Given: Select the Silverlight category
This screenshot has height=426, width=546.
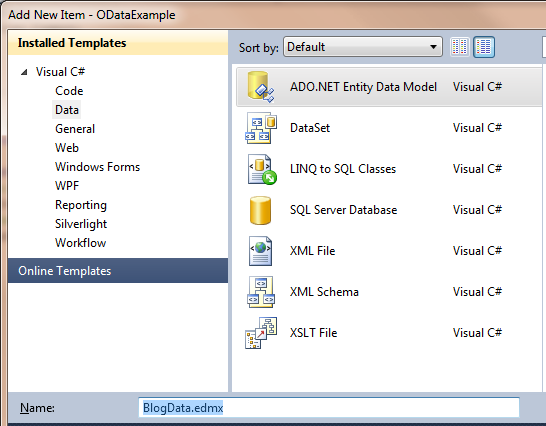Looking at the screenshot, I should coord(81,224).
